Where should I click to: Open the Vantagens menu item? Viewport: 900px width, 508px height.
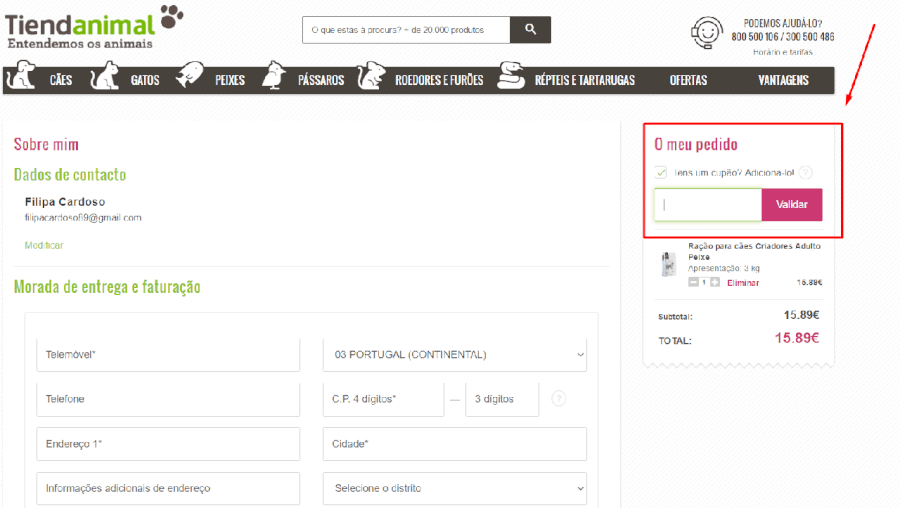coord(783,80)
